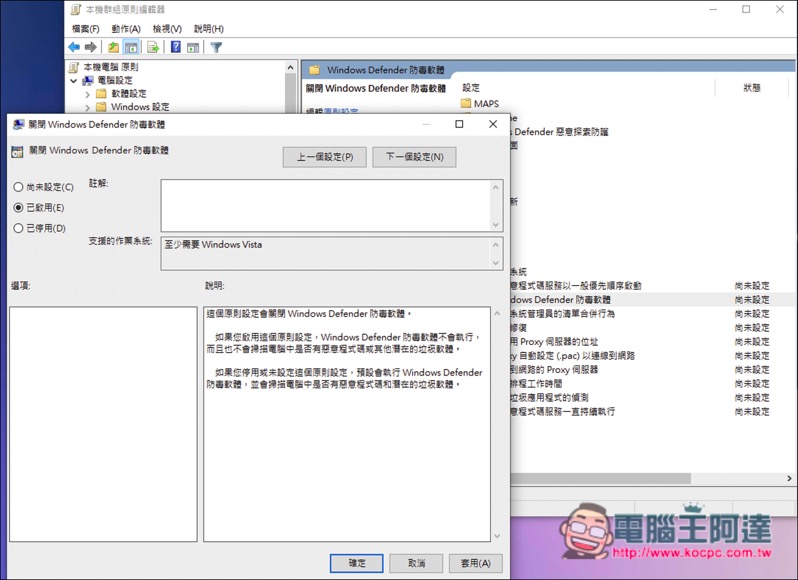
Task: Click the policy setting icon beside dialog heading
Action: pos(17,151)
